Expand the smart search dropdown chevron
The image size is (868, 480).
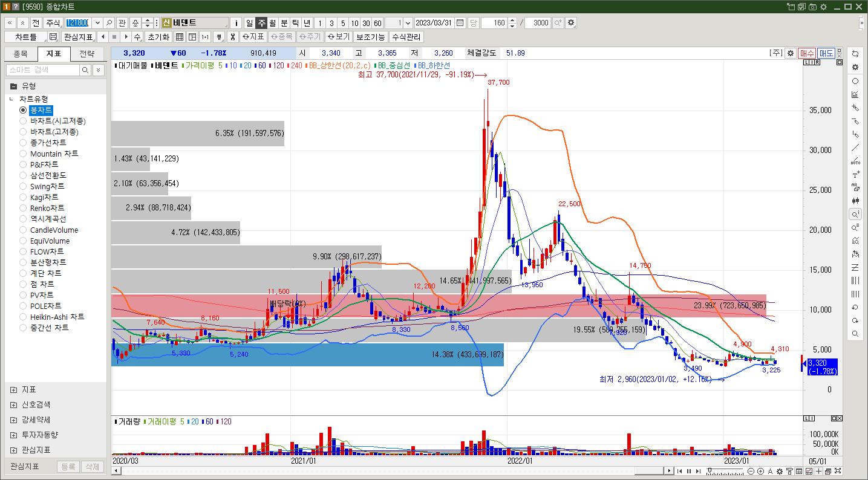(x=98, y=70)
